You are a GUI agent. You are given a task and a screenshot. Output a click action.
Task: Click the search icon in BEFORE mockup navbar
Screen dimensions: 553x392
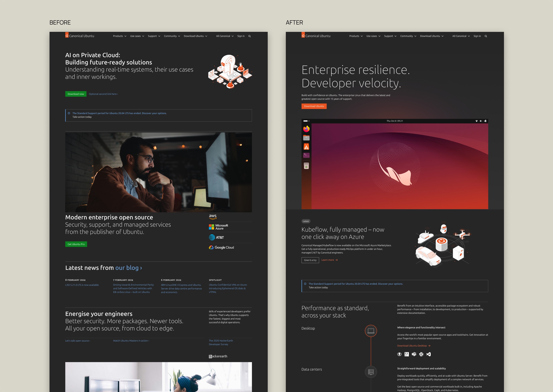(249, 36)
